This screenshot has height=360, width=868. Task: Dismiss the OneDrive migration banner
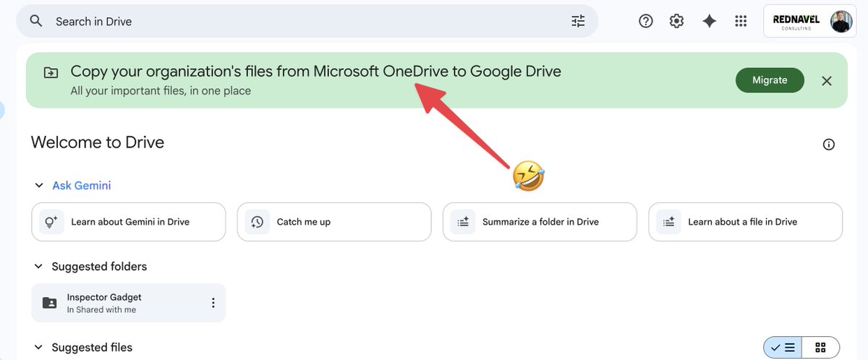click(x=827, y=81)
